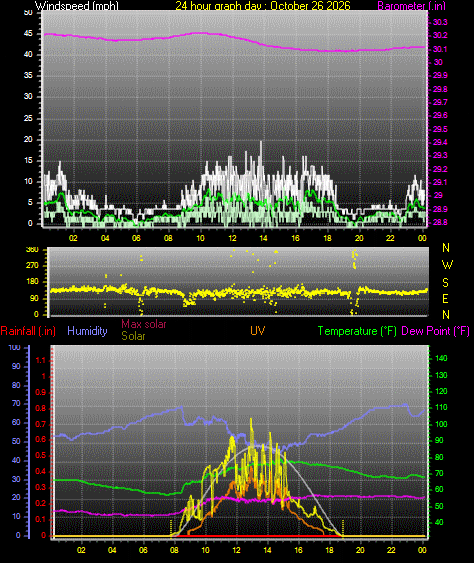Click the 30.3 value on barometer axis
Image resolution: width=474 pixels, height=563 pixels.
[x=440, y=22]
